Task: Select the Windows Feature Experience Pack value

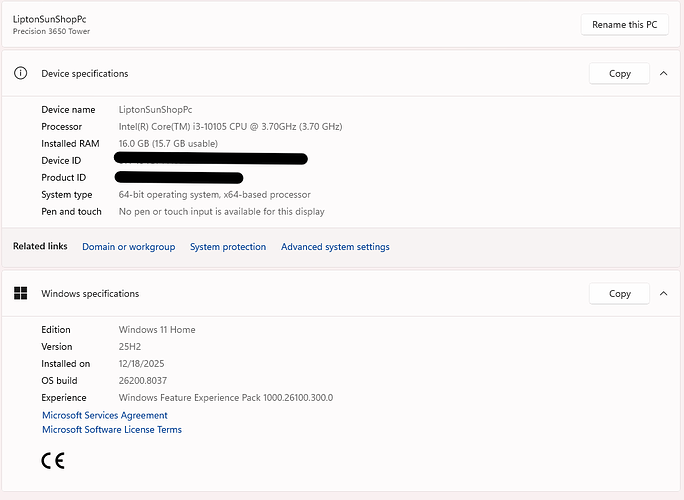Action: pos(226,397)
